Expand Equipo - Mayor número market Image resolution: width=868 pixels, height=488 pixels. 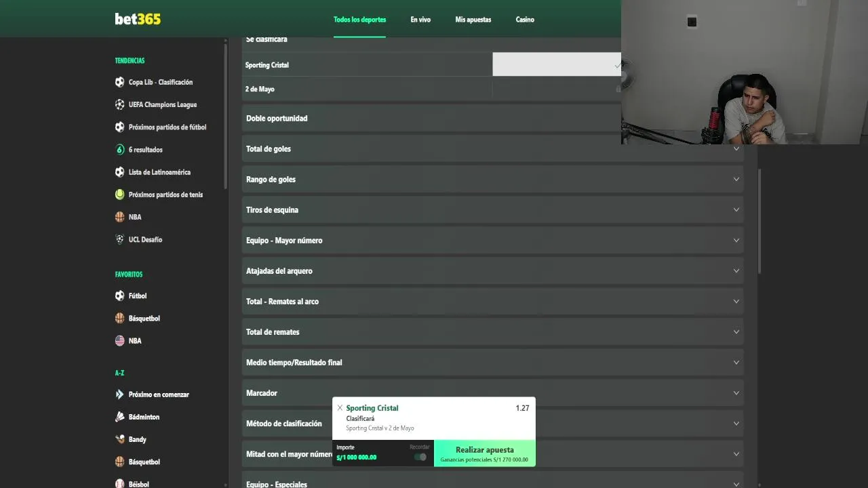click(x=492, y=241)
